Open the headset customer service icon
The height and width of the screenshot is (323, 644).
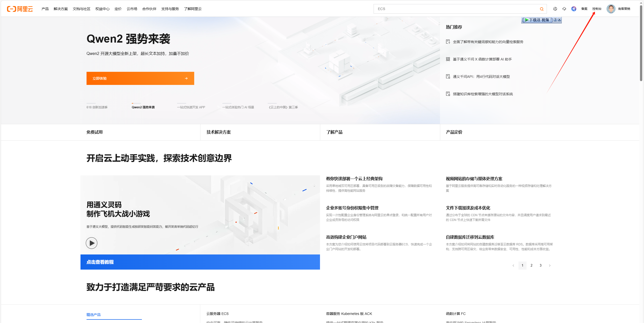click(564, 9)
